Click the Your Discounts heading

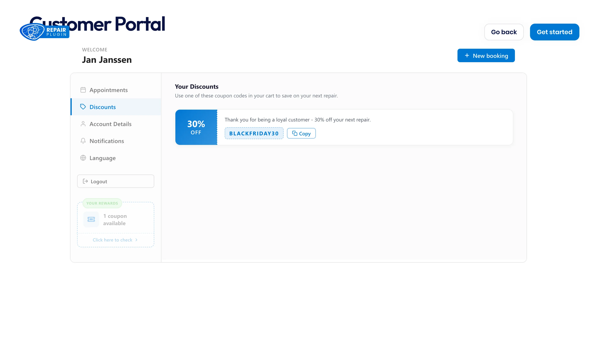[x=197, y=86]
